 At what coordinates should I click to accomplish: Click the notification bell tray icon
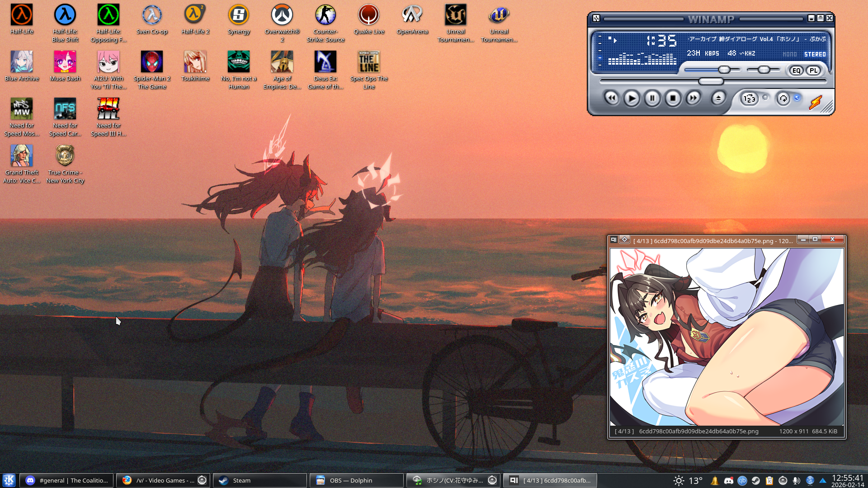(715, 480)
